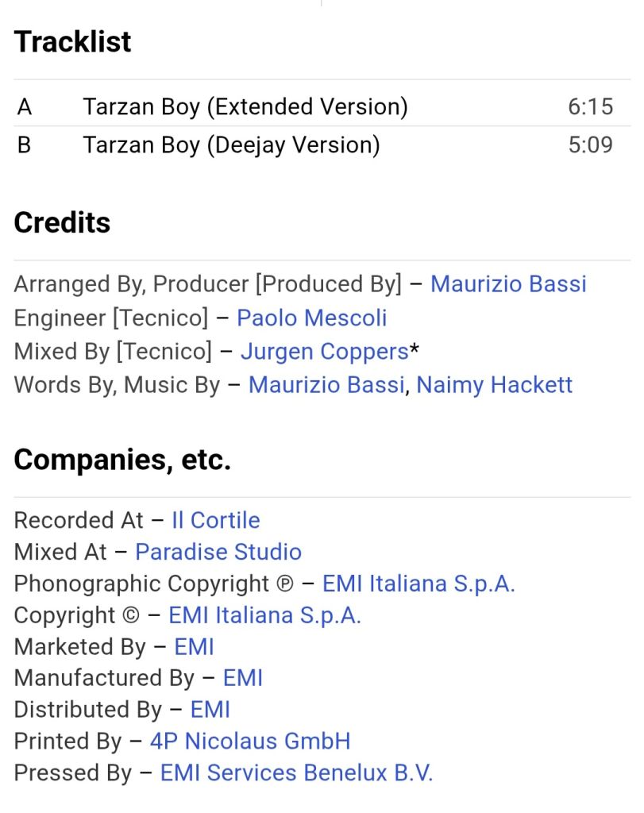Open Il Cortile recording studio link
The image size is (644, 813).
(216, 520)
